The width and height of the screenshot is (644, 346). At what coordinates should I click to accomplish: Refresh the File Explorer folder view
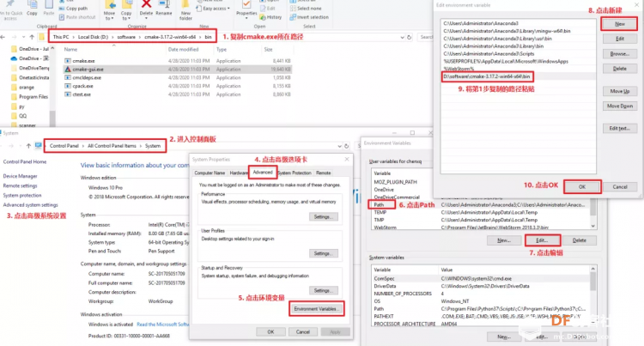pyautogui.click(x=409, y=38)
